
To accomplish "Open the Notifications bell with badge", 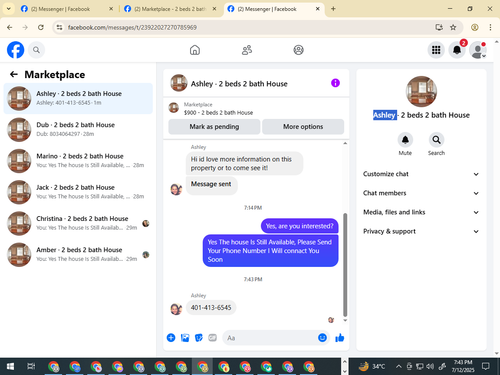I will 457,50.
